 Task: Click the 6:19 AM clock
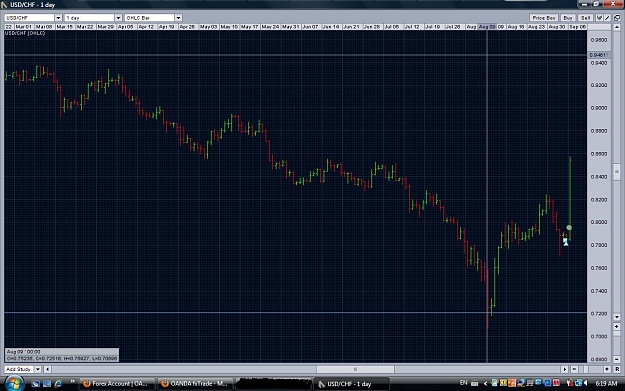[606, 383]
